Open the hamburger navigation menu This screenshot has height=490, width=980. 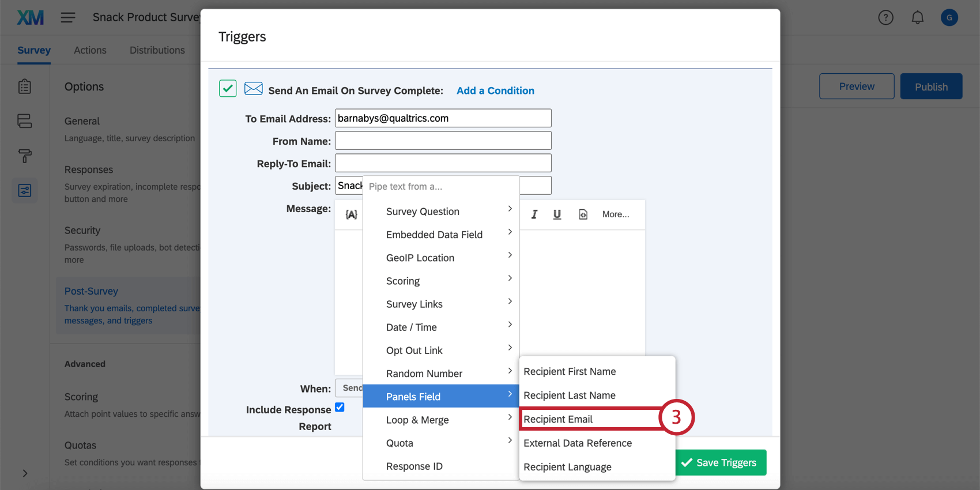pos(68,18)
